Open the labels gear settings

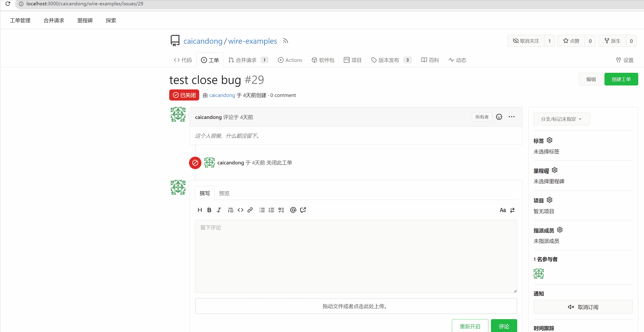click(549, 140)
